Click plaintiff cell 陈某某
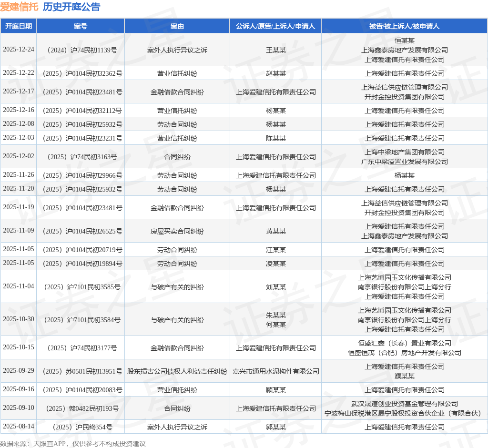488x448 pixels. point(276,138)
